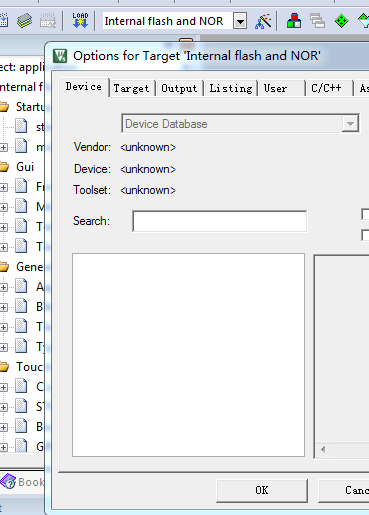Open Manage Project Items colored blocks icon
This screenshot has height=515, width=369.
point(294,21)
